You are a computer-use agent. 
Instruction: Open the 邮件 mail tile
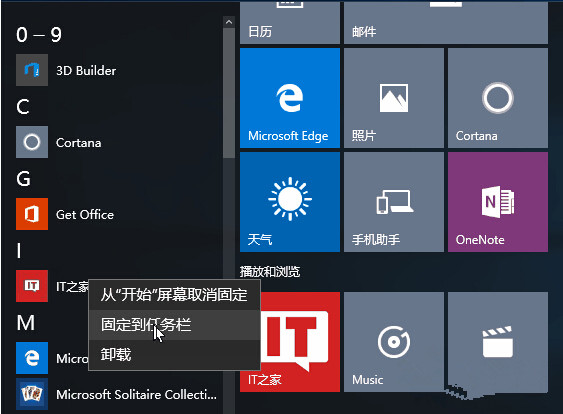[x=446, y=22]
